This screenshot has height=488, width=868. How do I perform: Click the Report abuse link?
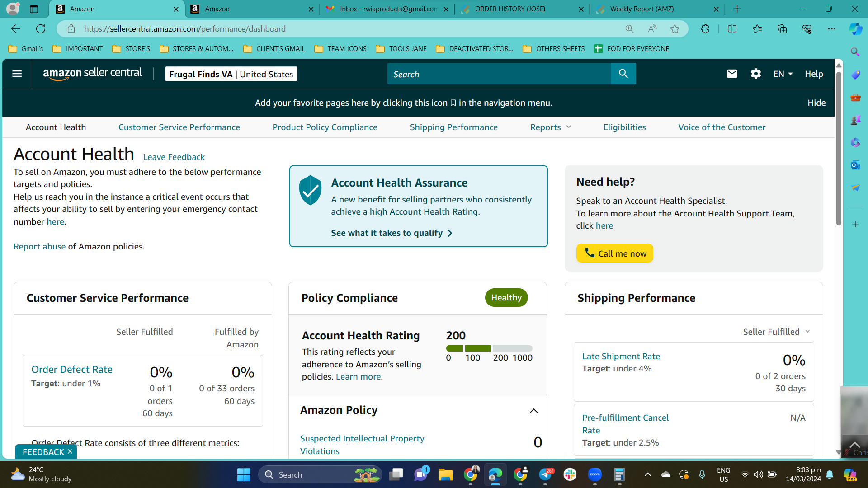(x=39, y=247)
